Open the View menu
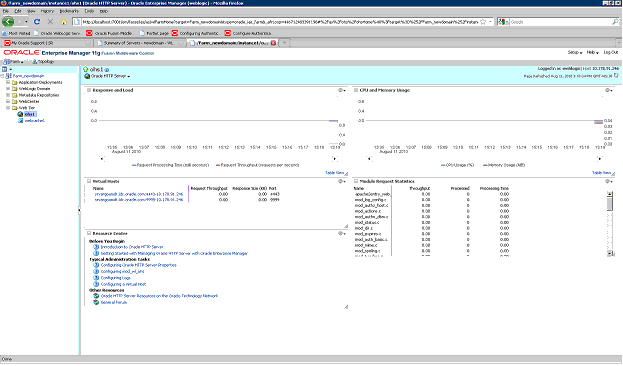 click(x=31, y=11)
